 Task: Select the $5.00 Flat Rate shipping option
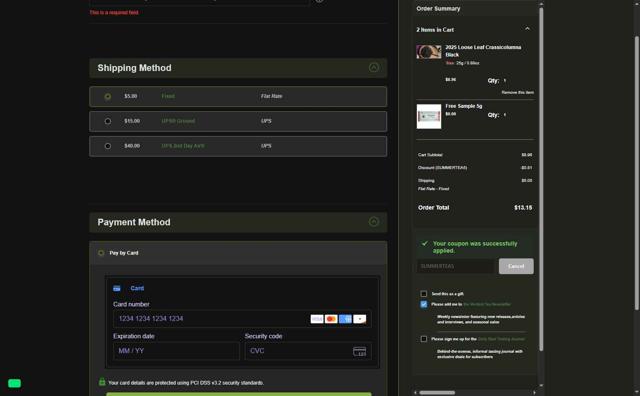click(108, 97)
